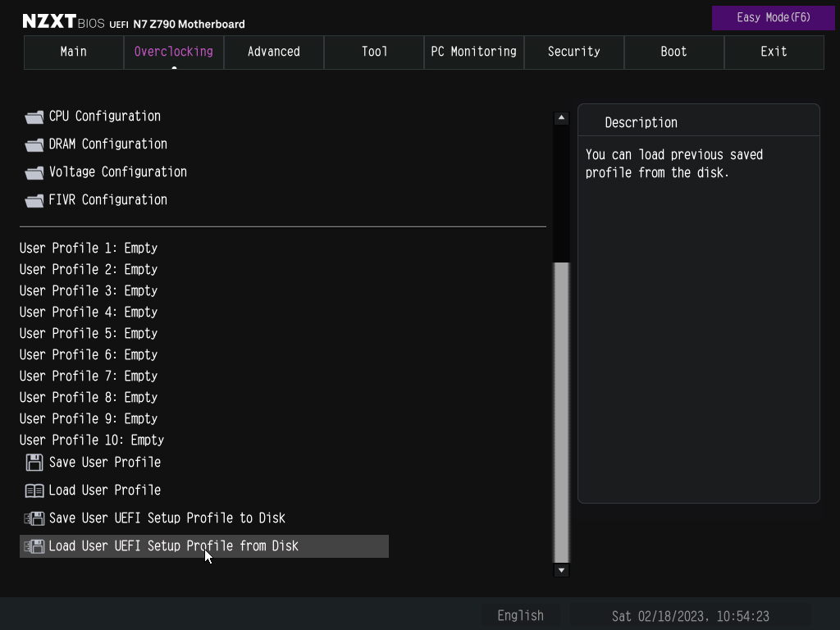Click Save UEFI Setup Profile to Disk icon
840x630 pixels.
coord(34,518)
